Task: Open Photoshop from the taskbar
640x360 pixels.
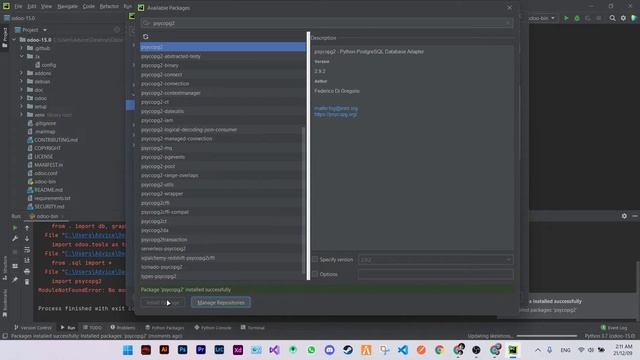Action: (182, 350)
